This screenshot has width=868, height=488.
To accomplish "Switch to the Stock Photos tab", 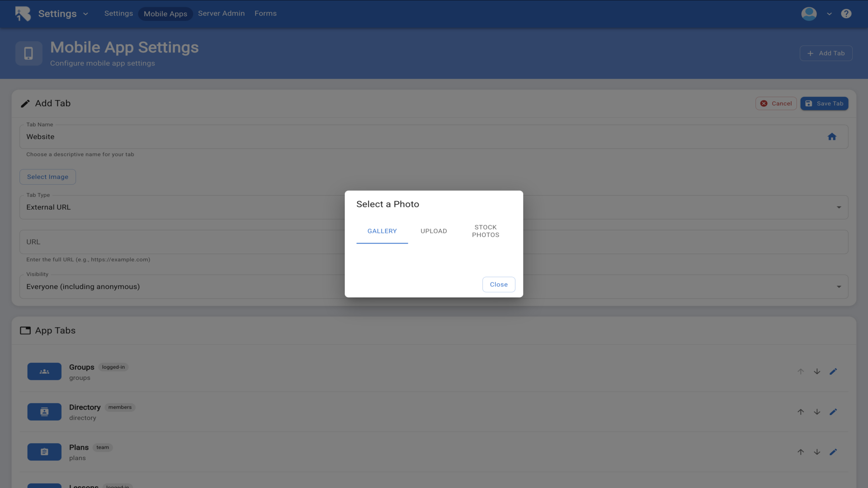I will click(x=486, y=231).
